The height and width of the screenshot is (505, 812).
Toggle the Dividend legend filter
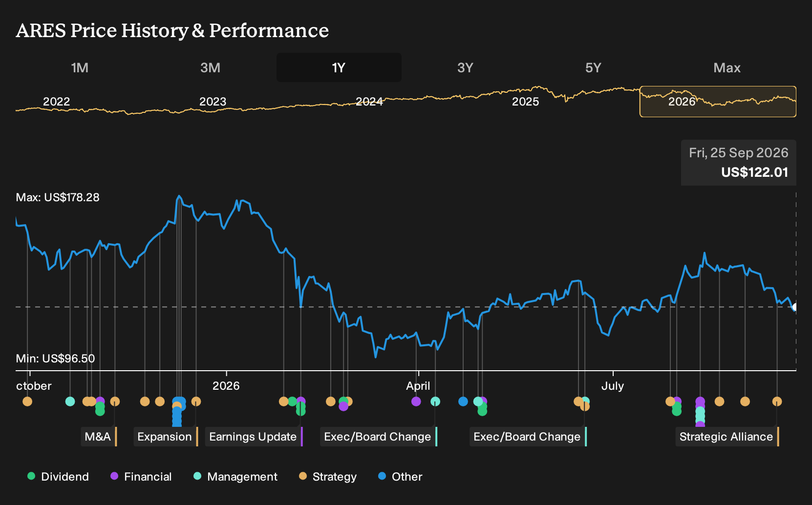coord(58,476)
